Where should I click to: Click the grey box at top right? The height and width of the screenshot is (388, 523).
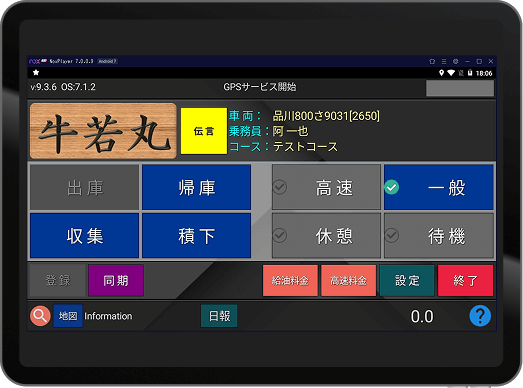460,88
